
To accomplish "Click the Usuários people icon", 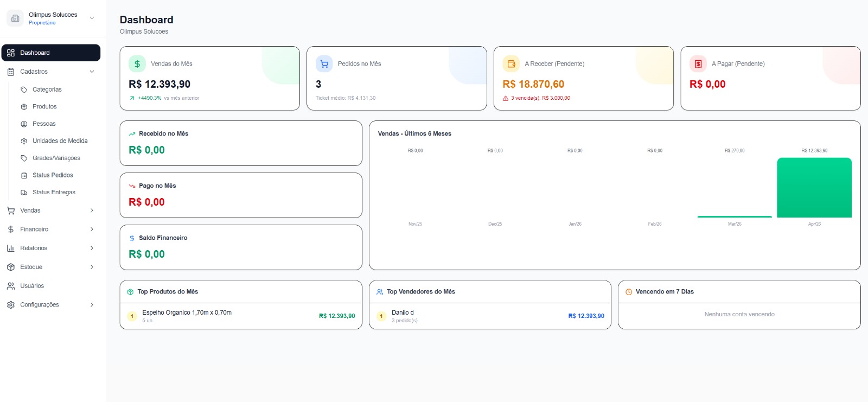I will point(11,286).
